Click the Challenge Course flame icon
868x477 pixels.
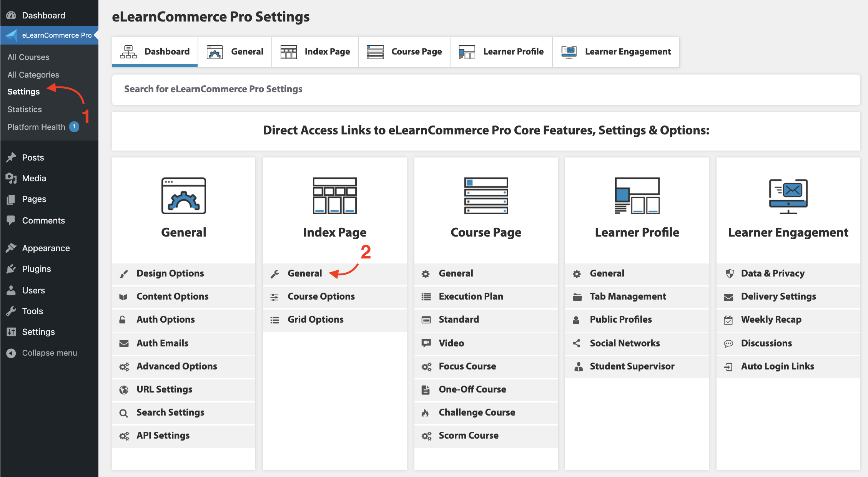(426, 413)
